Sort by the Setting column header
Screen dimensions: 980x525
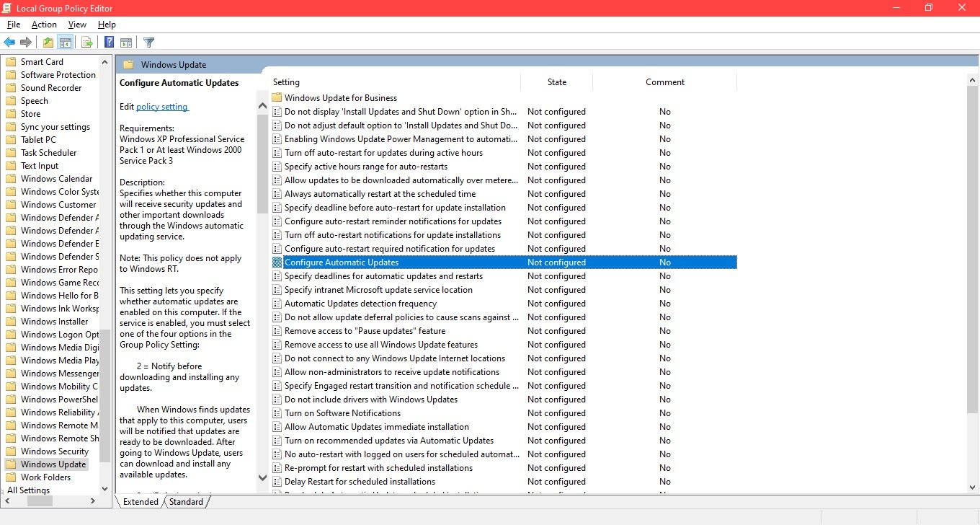click(x=394, y=82)
